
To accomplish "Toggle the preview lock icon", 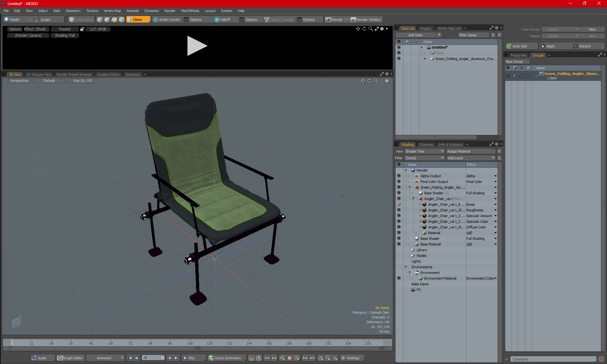I will (x=82, y=29).
